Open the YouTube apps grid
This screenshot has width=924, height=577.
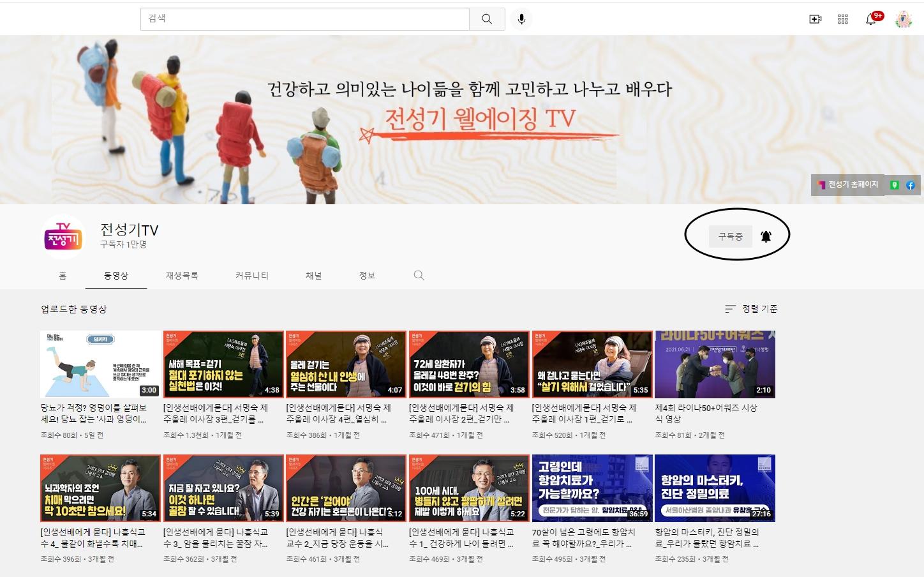(843, 19)
